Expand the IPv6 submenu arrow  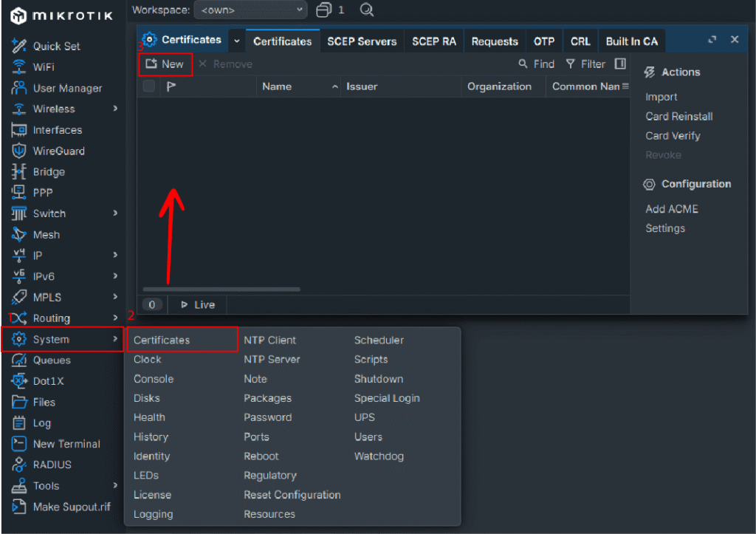[115, 276]
